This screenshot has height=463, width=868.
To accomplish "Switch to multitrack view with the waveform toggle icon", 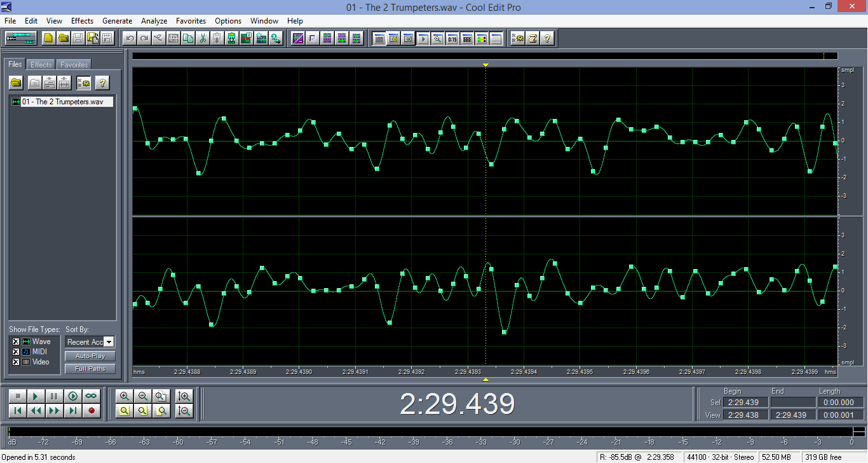I will tap(21, 38).
